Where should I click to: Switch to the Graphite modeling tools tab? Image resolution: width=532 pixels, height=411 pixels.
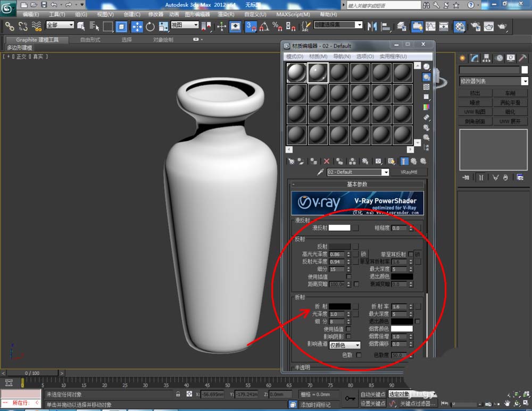(x=37, y=40)
